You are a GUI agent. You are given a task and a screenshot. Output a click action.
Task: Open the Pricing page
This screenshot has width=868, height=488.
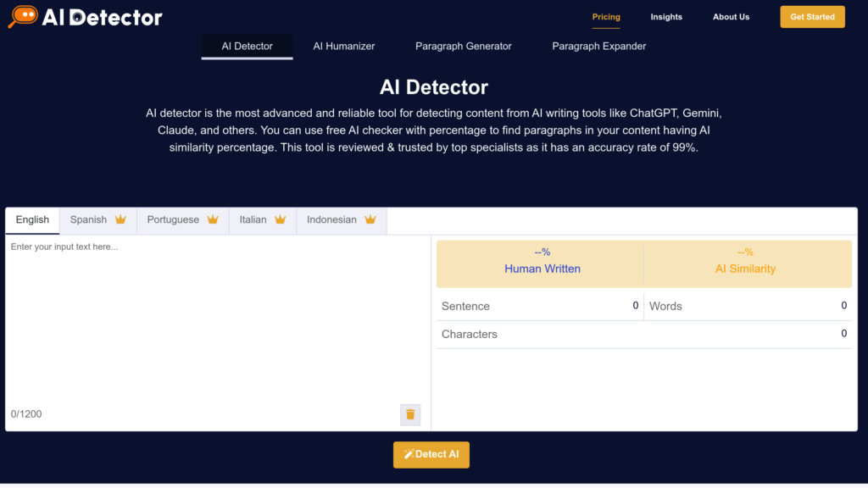606,16
